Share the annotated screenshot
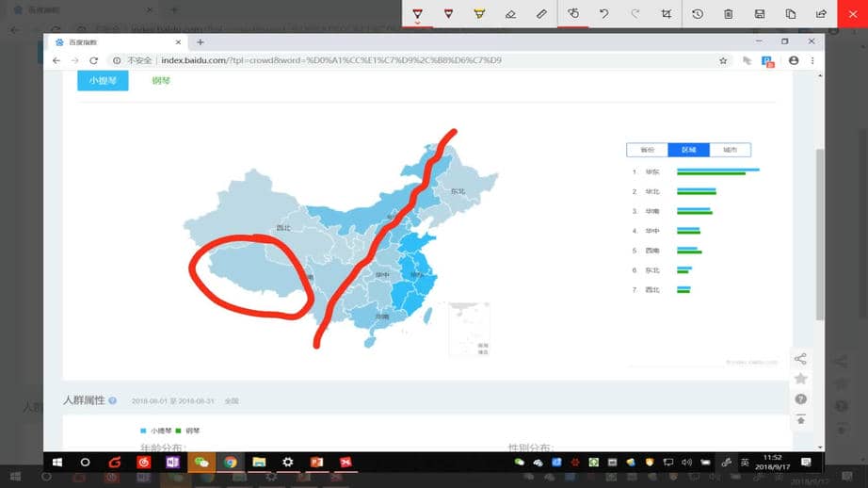Image resolution: width=868 pixels, height=488 pixels. coord(821,14)
